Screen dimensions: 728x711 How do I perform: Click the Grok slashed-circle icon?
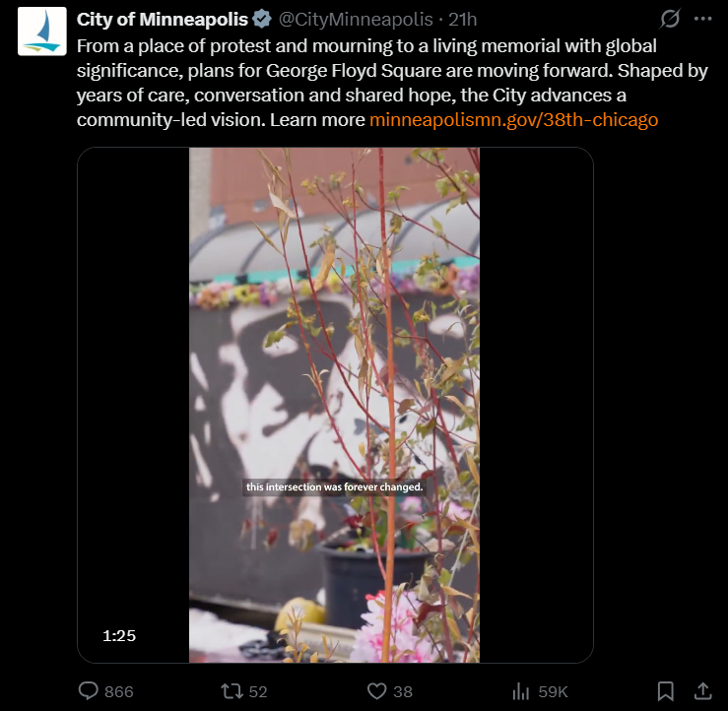click(670, 19)
